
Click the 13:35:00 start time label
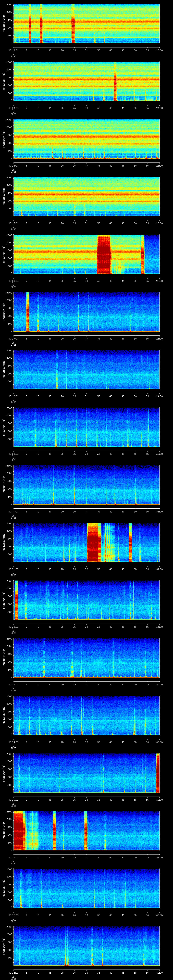tap(13, 800)
